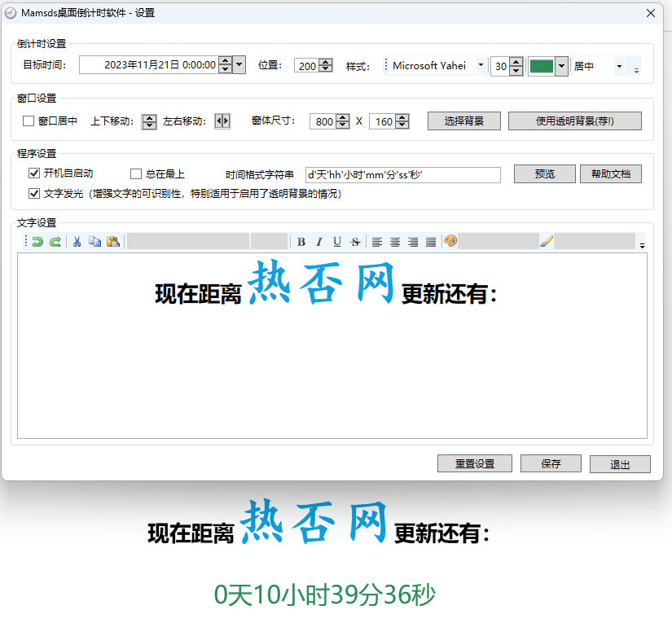The width and height of the screenshot is (672, 623).
Task: Justify the text
Action: tap(431, 242)
